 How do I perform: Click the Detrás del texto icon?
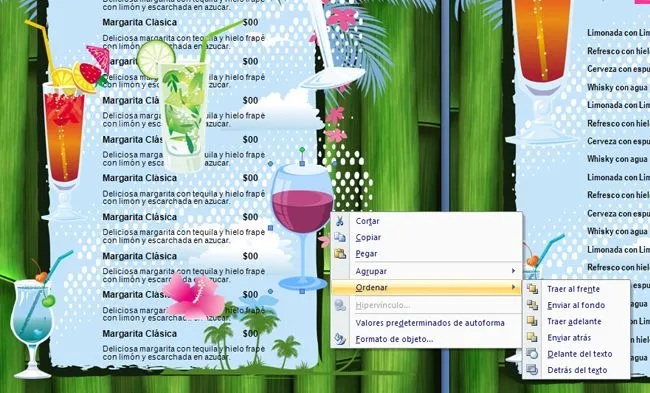532,370
